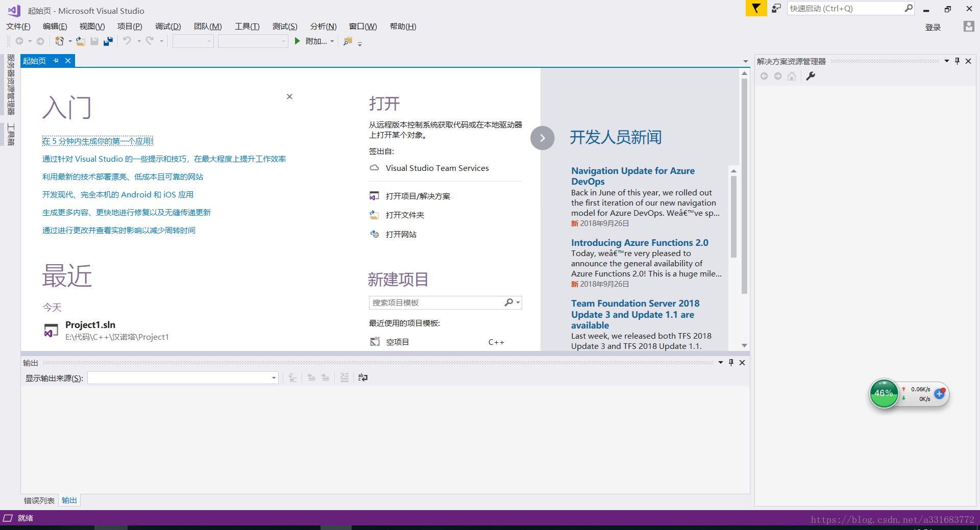980x530 pixels.
Task: Open the solution platforms combo box
Action: click(253, 41)
